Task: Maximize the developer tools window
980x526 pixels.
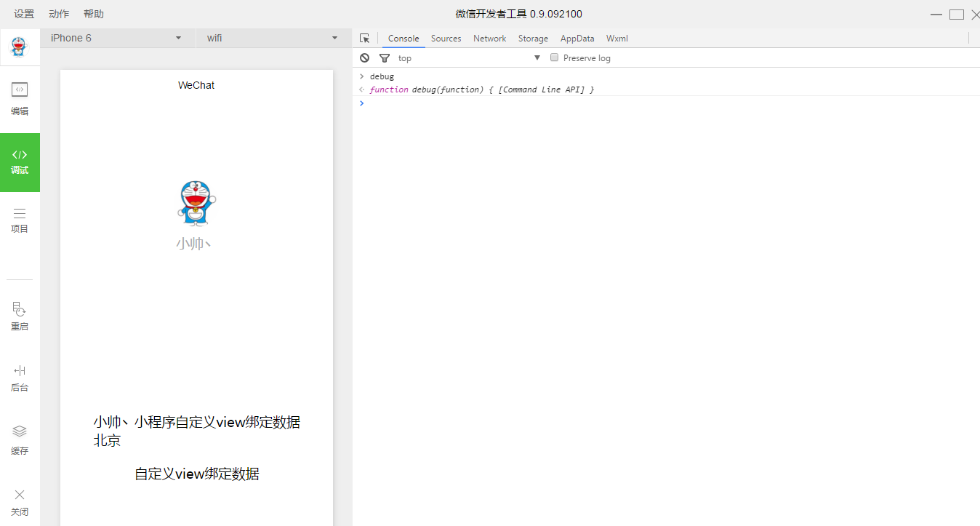Action: (x=956, y=14)
